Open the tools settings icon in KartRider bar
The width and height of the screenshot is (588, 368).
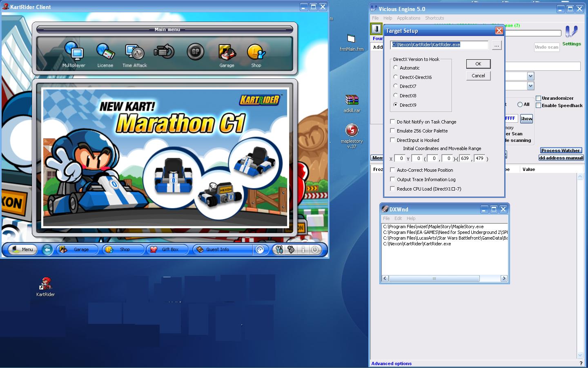(x=279, y=249)
